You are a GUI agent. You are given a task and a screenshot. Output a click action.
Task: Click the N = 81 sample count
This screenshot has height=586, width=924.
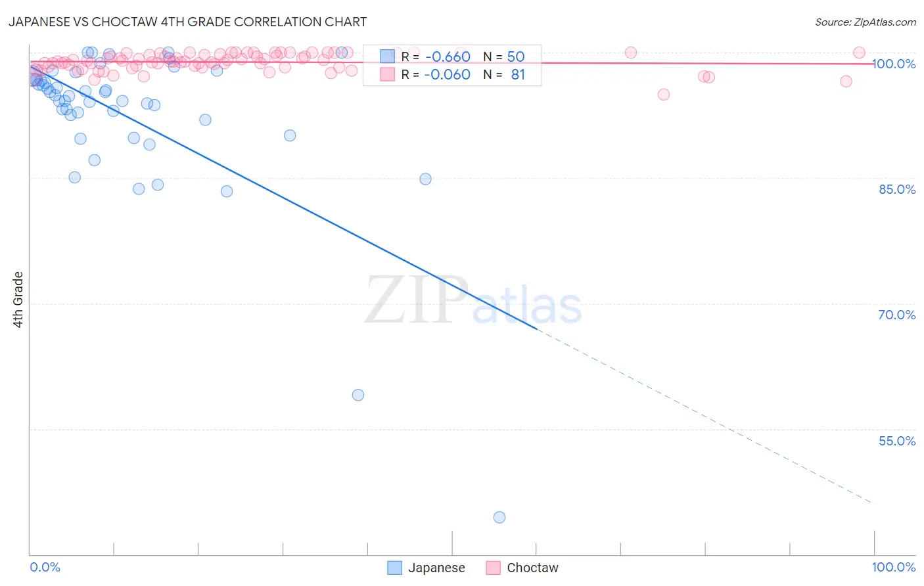pyautogui.click(x=504, y=74)
